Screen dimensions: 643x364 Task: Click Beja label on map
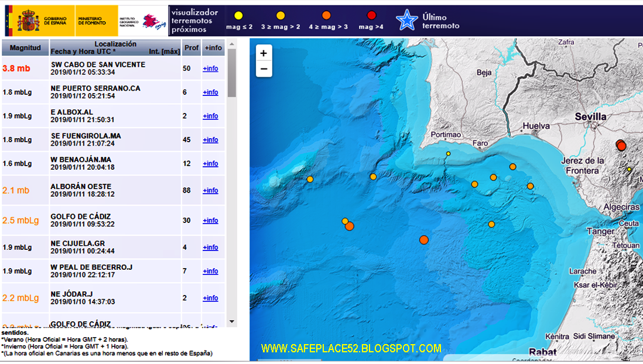click(x=484, y=73)
